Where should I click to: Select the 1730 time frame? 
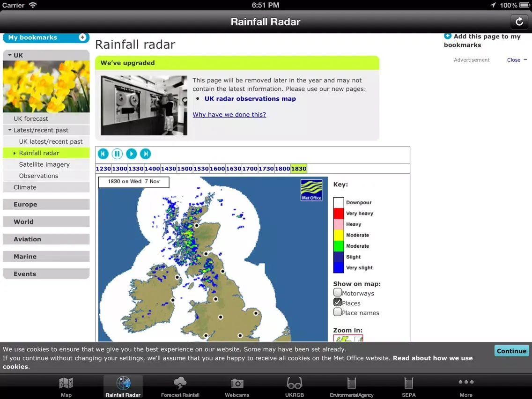coord(266,169)
